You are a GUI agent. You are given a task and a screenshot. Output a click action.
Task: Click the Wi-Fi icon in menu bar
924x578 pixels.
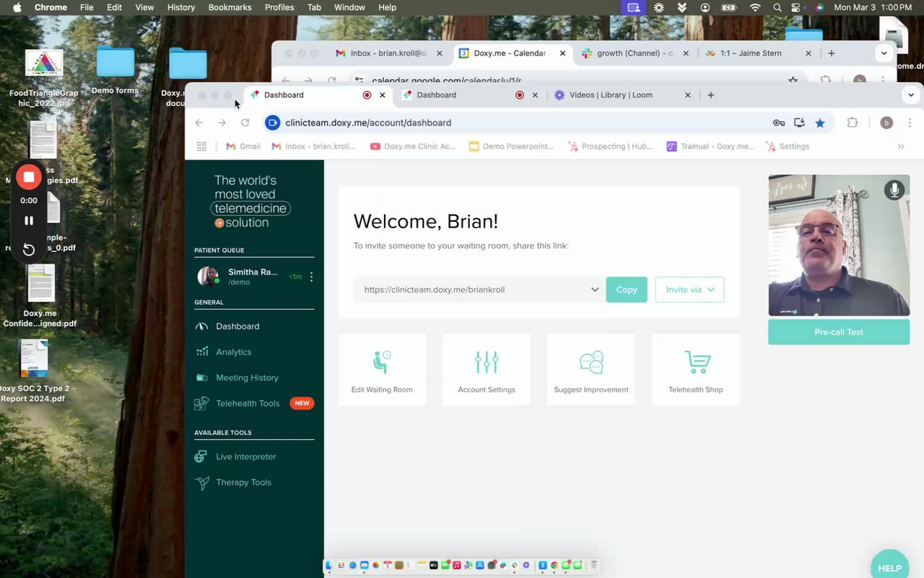(755, 7)
